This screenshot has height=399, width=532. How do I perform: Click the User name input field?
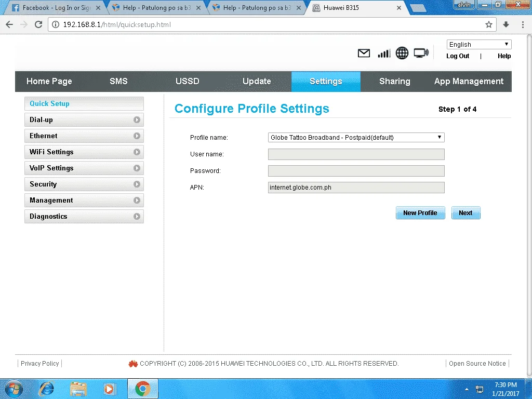pos(356,154)
